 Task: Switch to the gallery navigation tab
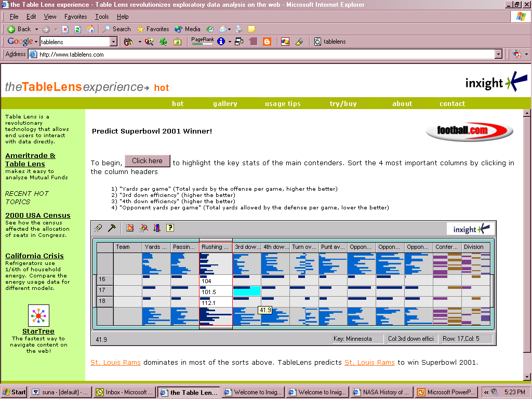click(x=225, y=103)
